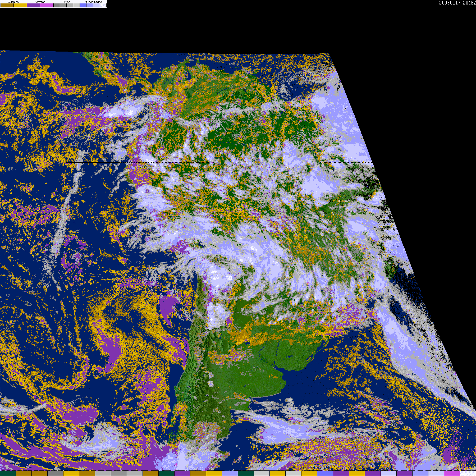Select the darkest gray Cirros legend swatch
This screenshot has width=476, height=476.
click(x=57, y=6)
